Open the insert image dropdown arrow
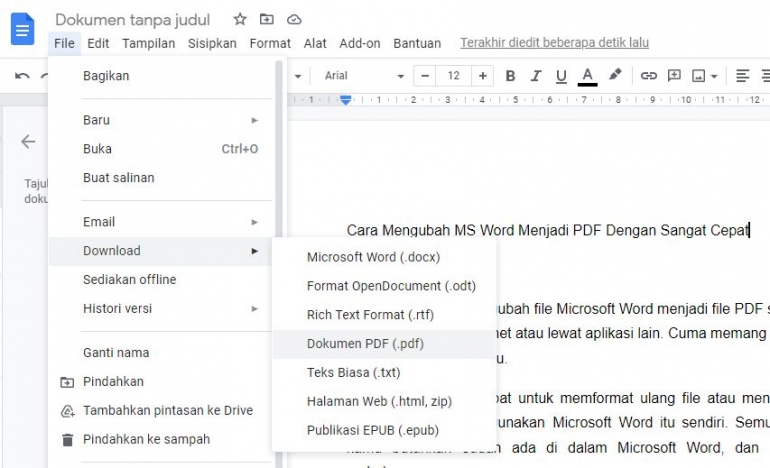This screenshot has width=770, height=468. point(714,76)
